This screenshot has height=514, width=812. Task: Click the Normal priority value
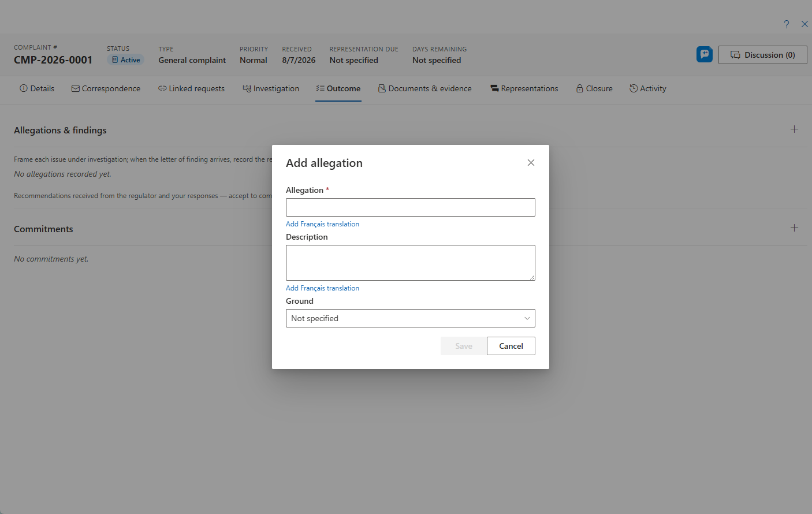pyautogui.click(x=254, y=60)
